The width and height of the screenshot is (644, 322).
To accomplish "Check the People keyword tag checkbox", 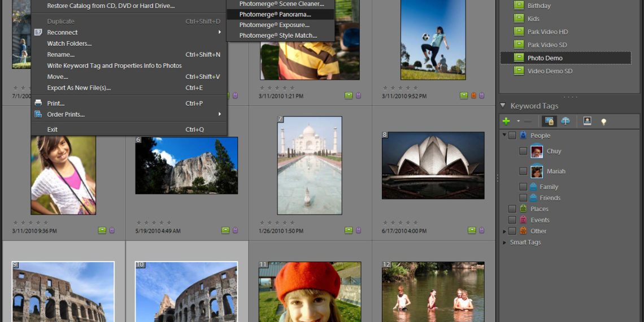I will 512,136.
